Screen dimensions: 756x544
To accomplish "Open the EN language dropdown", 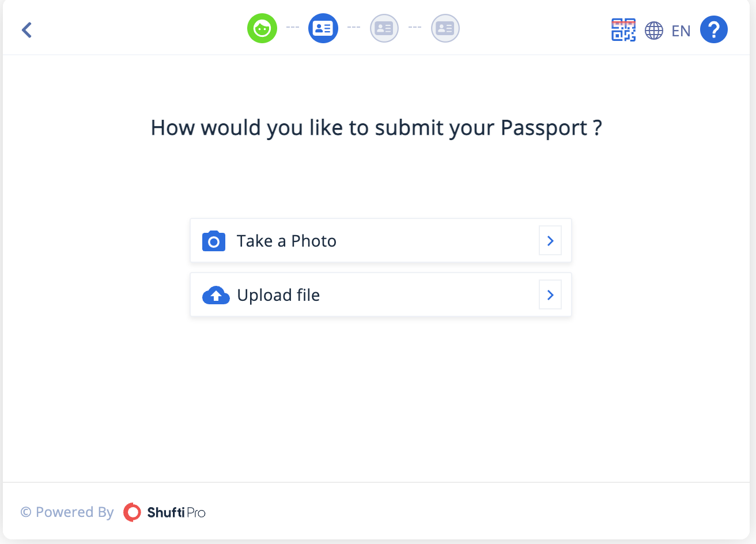I will tap(681, 31).
